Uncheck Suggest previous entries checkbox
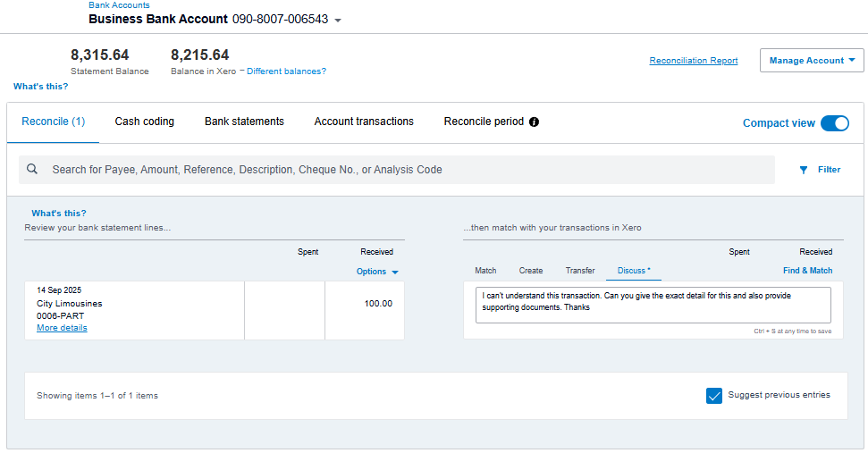Screen dimensions: 868x453 pyautogui.click(x=713, y=396)
